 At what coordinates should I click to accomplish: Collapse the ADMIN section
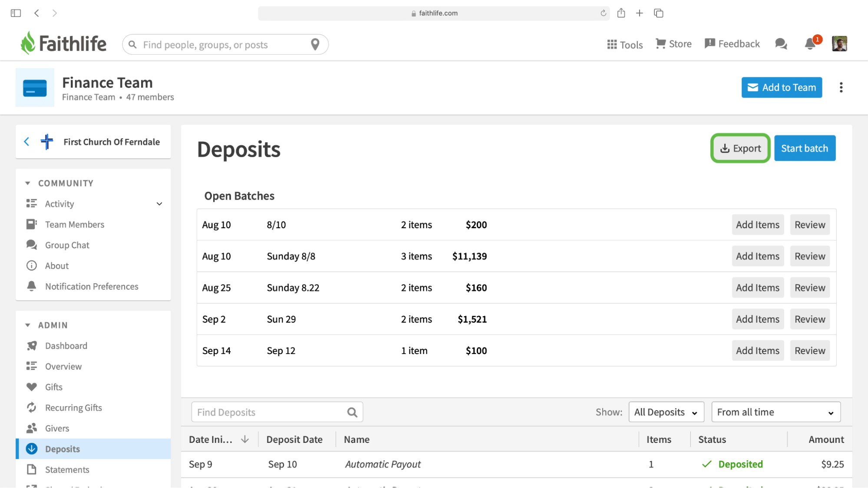28,325
